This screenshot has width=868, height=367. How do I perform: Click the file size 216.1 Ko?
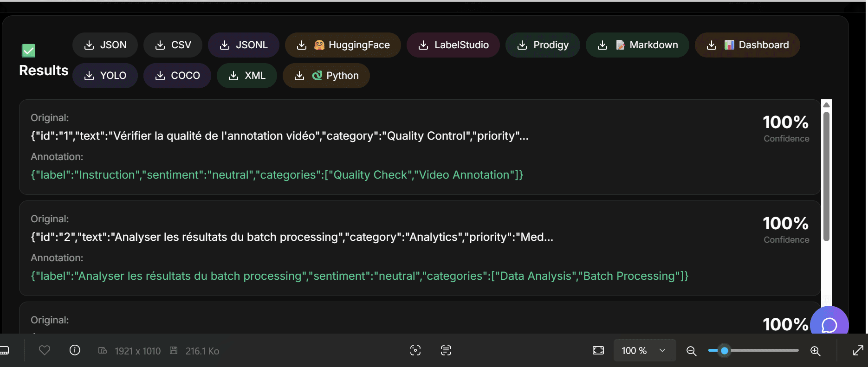(x=202, y=351)
